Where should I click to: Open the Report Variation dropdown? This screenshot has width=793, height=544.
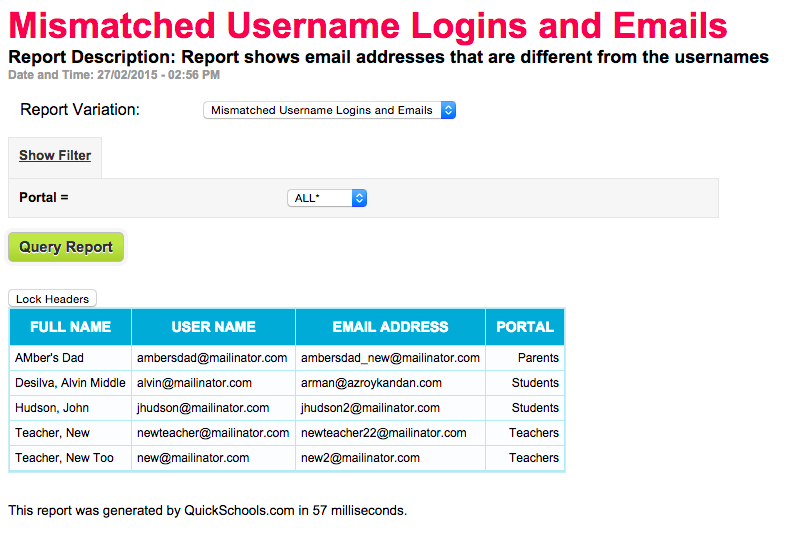pyautogui.click(x=329, y=111)
